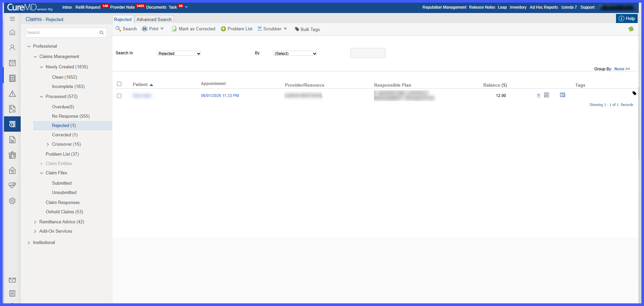Open the 06/01/2026 11:33 PM appointment link
Screen dimensions: 644x306
(x=220, y=96)
